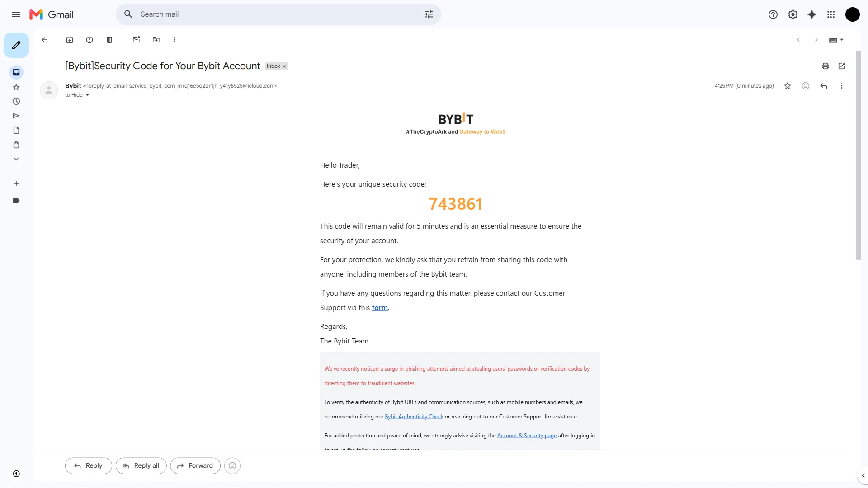Create a new label plus icon
The image size is (868, 488).
[x=16, y=183]
